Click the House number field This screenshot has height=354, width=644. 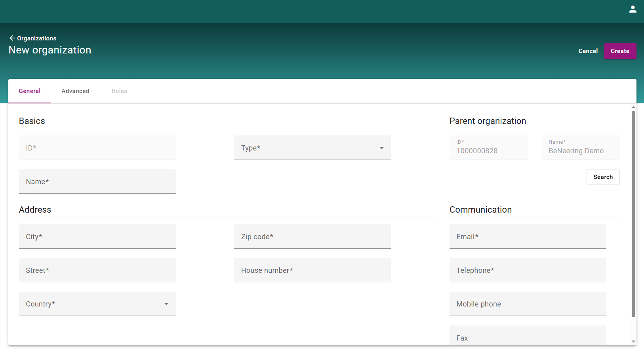(x=312, y=270)
